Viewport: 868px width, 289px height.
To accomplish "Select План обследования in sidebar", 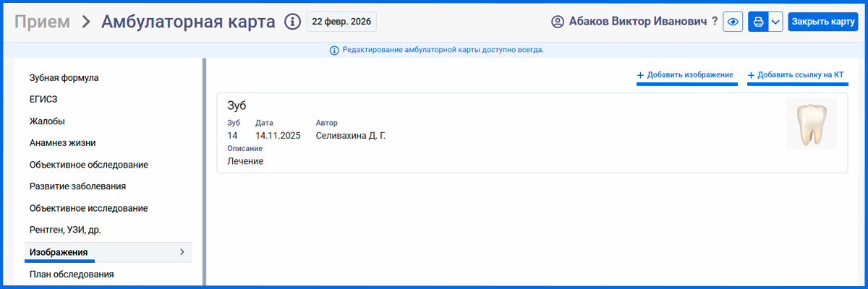I will point(71,275).
